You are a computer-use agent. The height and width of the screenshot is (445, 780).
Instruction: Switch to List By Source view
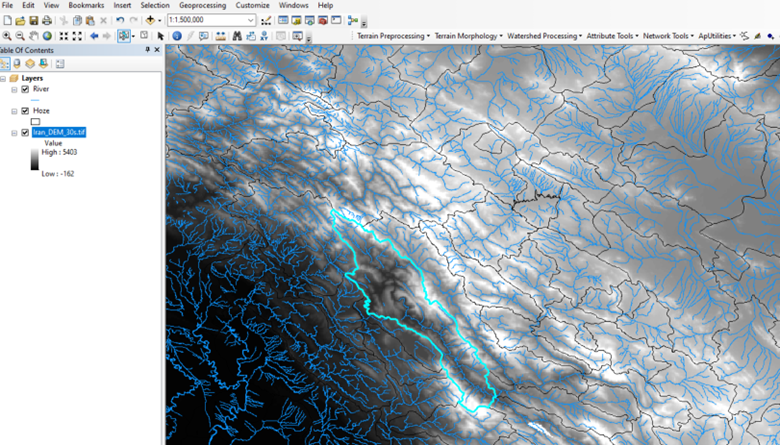click(17, 63)
